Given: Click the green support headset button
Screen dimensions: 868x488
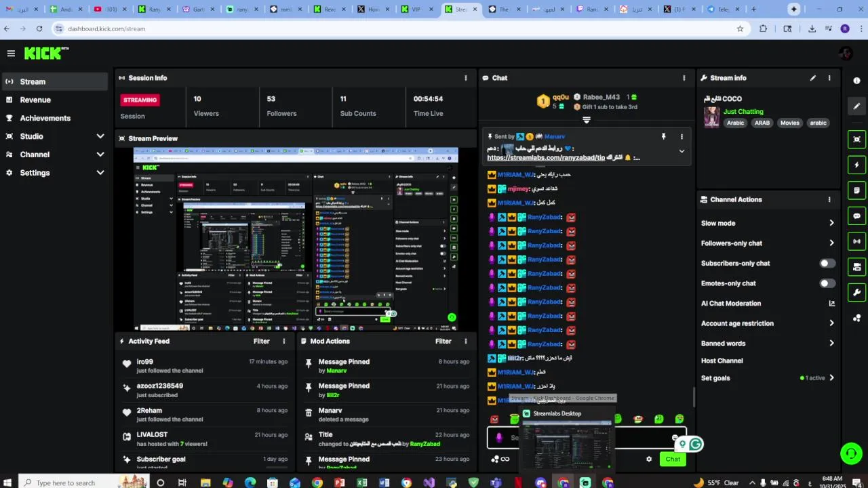Looking at the screenshot, I should coord(851,453).
